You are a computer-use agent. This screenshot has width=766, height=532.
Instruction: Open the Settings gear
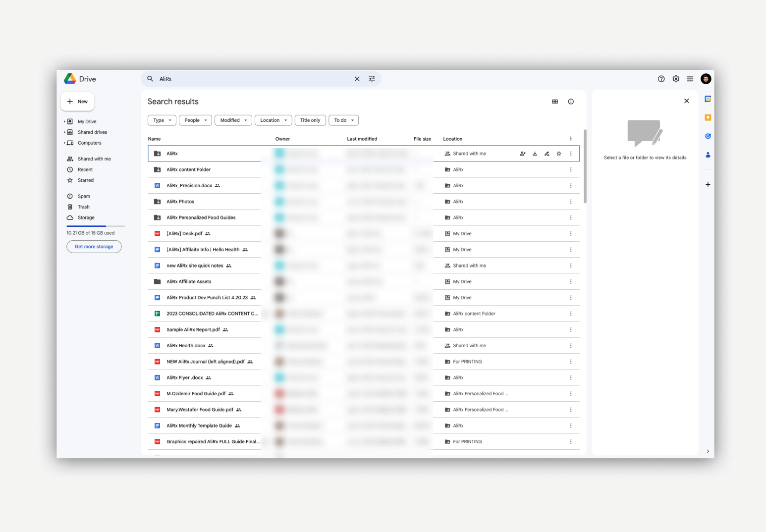[x=676, y=79]
